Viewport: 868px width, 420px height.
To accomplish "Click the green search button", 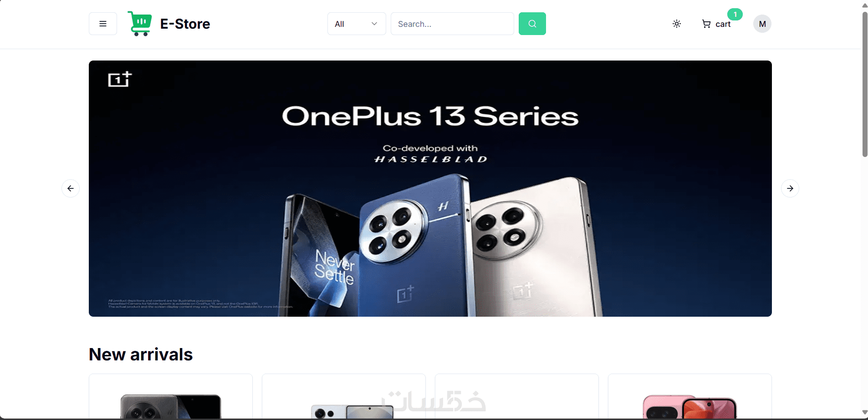I will [x=532, y=24].
